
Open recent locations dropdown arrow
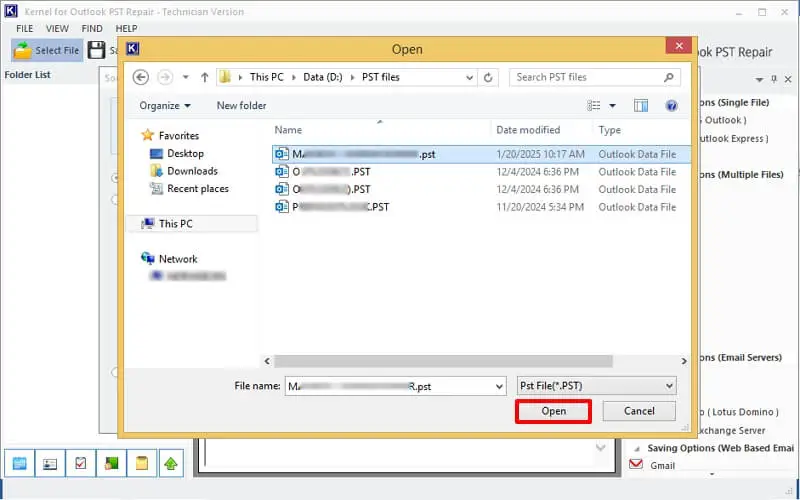(186, 77)
